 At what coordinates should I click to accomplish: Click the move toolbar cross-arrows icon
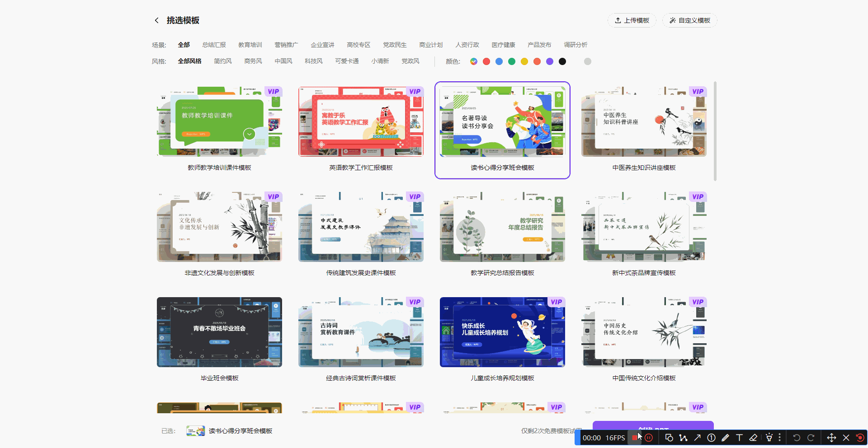click(x=831, y=438)
